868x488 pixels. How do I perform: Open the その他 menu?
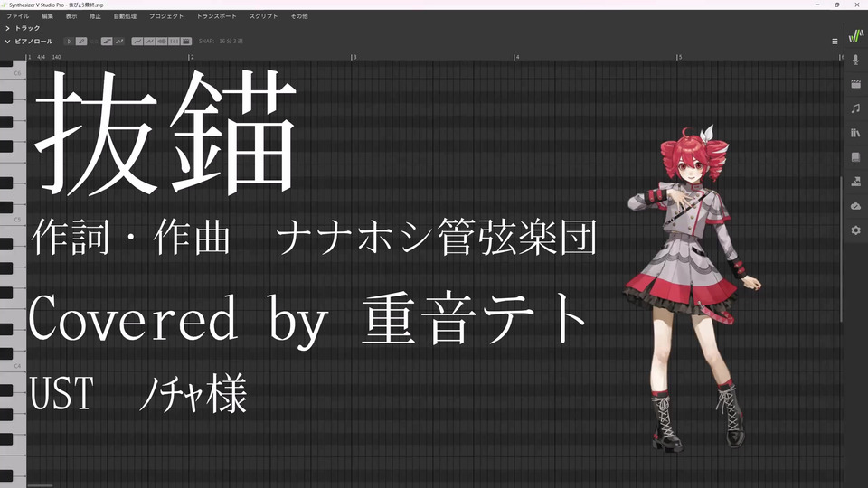299,16
